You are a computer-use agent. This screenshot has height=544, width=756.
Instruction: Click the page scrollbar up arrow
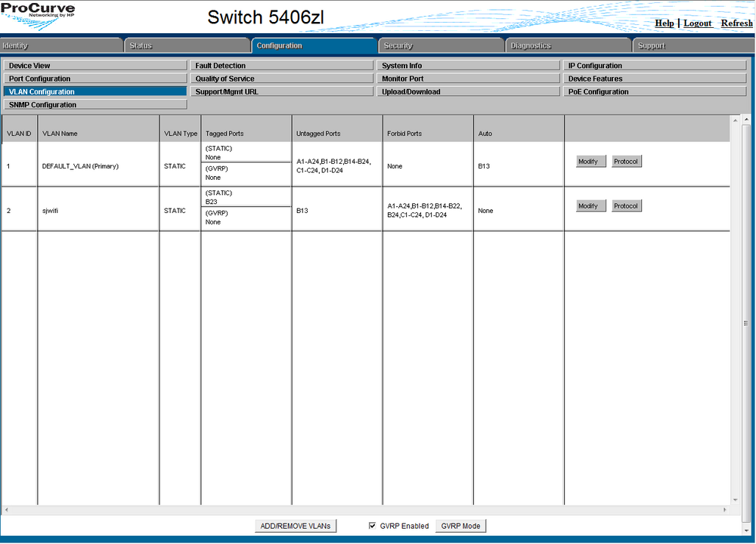tap(746, 119)
